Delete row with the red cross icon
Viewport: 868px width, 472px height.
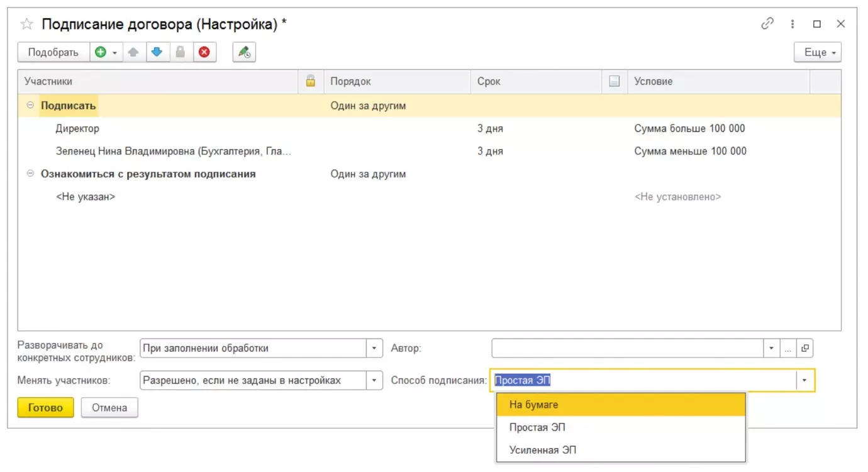click(x=204, y=52)
